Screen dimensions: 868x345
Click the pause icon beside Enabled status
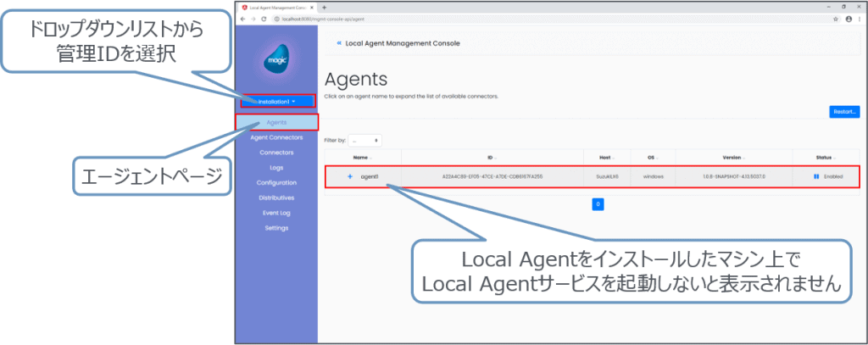tap(815, 176)
